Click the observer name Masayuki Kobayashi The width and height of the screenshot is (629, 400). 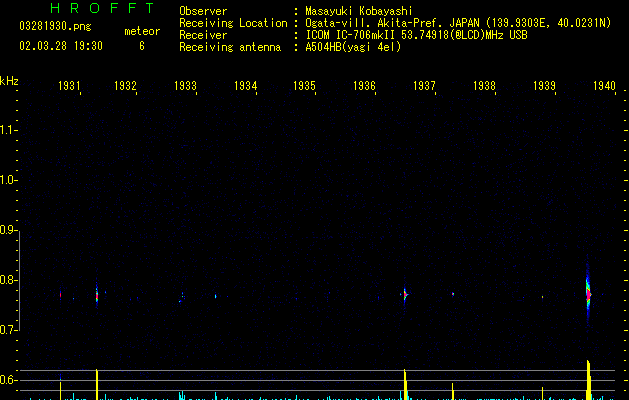[x=359, y=11]
